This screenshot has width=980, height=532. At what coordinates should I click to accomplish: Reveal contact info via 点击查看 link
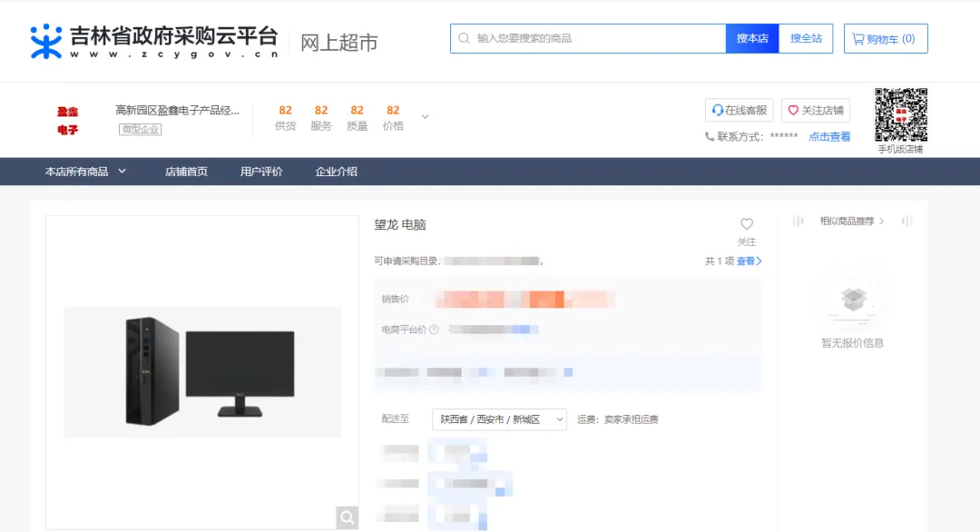[x=828, y=136]
